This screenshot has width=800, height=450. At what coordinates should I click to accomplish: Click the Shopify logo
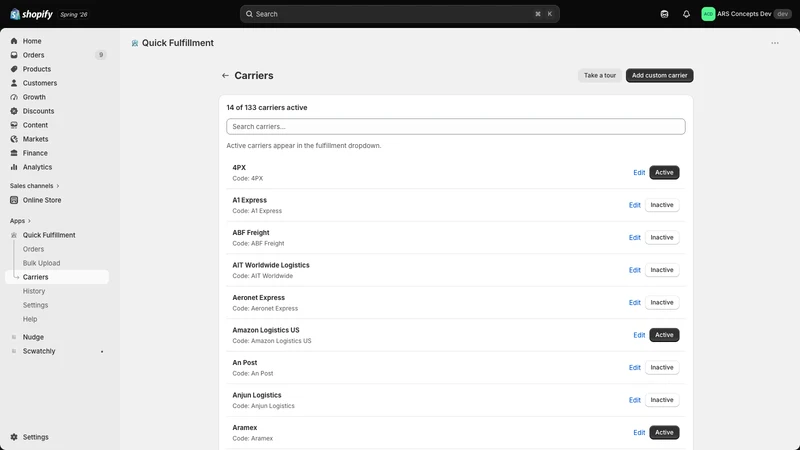(31, 14)
